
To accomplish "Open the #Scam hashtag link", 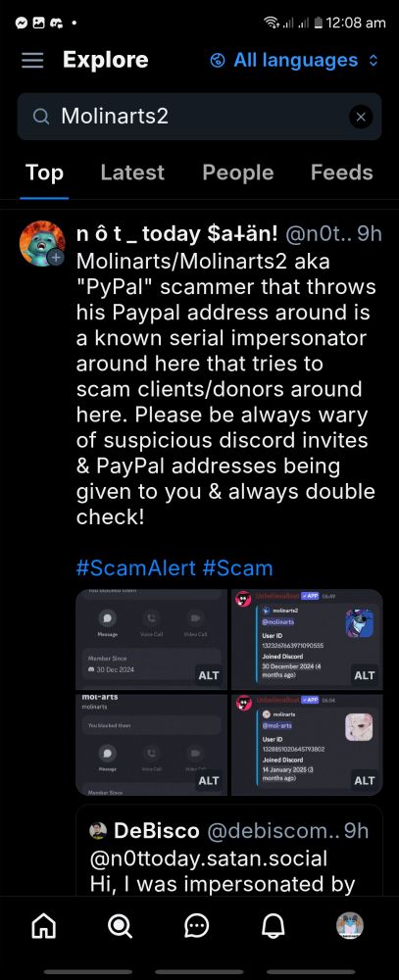I will click(237, 568).
